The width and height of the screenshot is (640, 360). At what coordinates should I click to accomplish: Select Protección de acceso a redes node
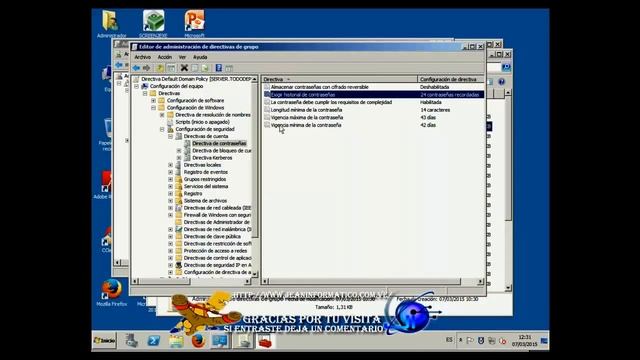tap(215, 251)
